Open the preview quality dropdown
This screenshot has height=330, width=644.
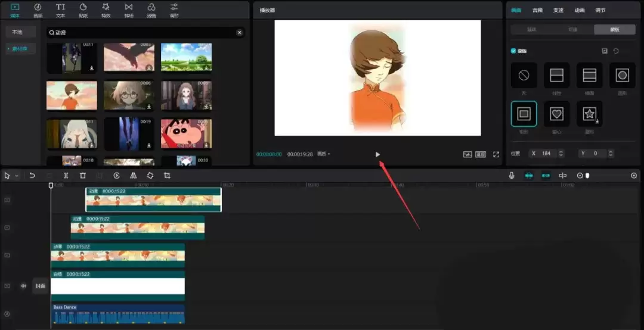pyautogui.click(x=324, y=154)
